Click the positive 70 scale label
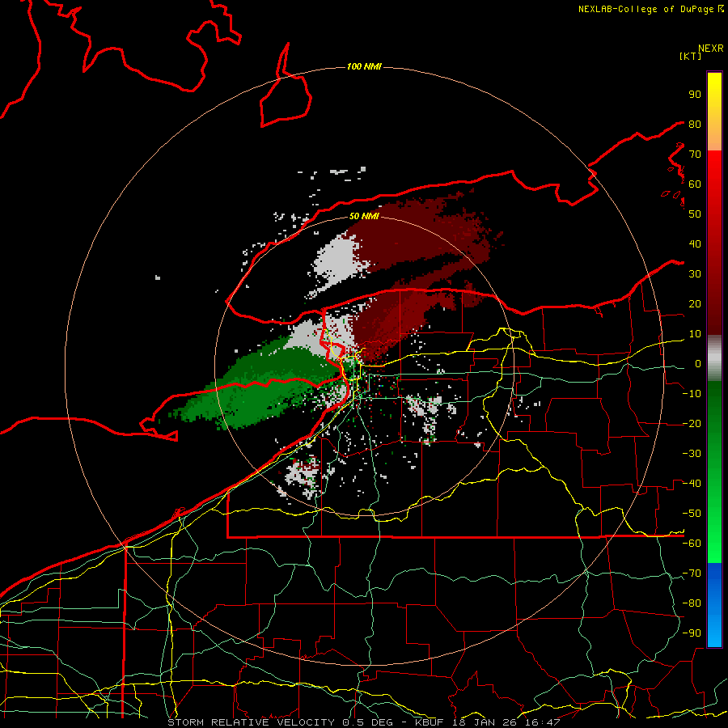728x728 pixels. point(695,154)
